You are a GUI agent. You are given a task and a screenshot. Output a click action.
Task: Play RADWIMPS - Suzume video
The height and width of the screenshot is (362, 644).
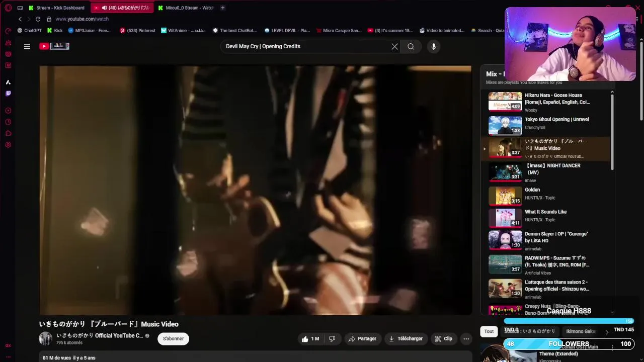pos(545,265)
